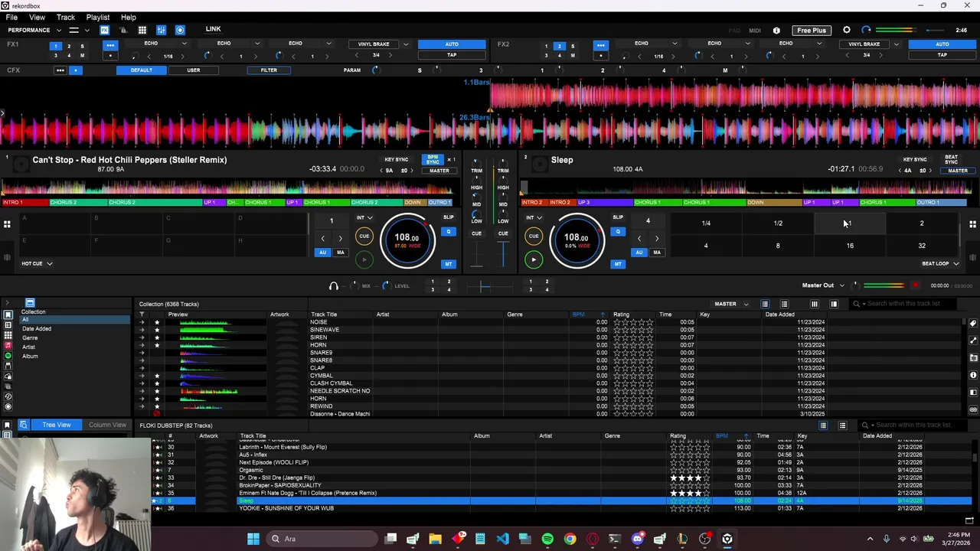980x551 pixels.
Task: Toggle FX1 AUTO beat mode
Action: click(x=452, y=44)
